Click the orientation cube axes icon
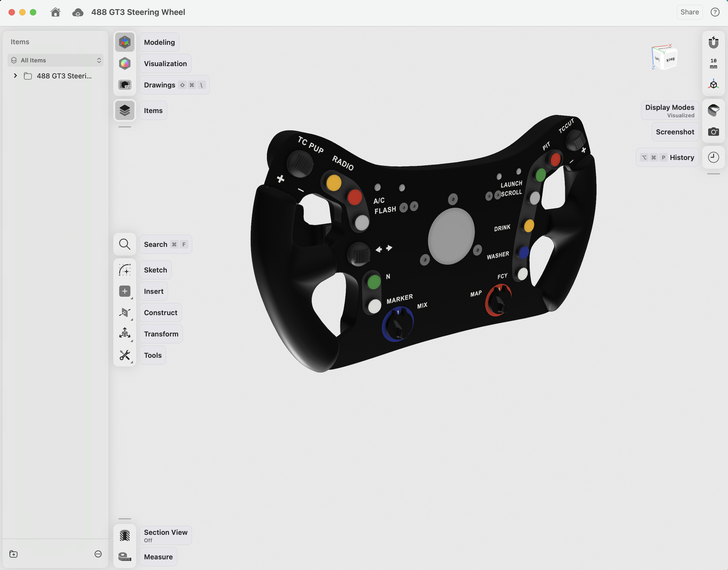This screenshot has width=728, height=570. click(x=713, y=85)
